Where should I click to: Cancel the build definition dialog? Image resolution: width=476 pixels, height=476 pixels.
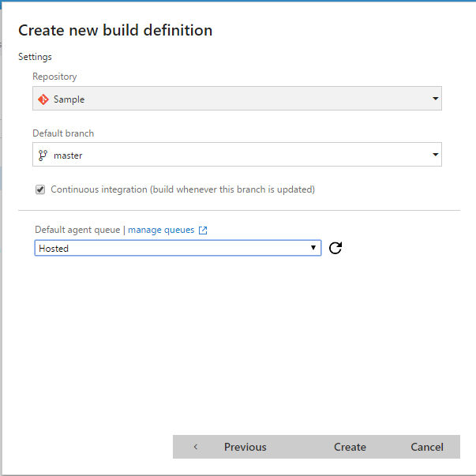427,447
